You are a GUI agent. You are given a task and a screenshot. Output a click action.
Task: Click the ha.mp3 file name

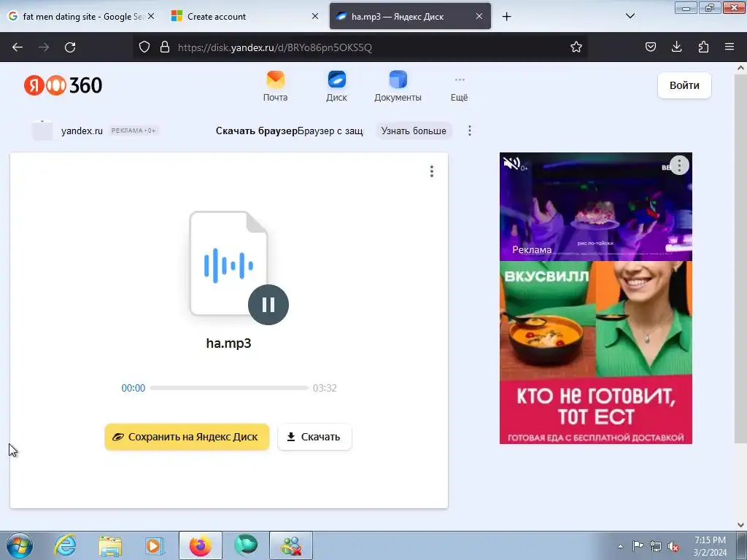click(x=228, y=343)
